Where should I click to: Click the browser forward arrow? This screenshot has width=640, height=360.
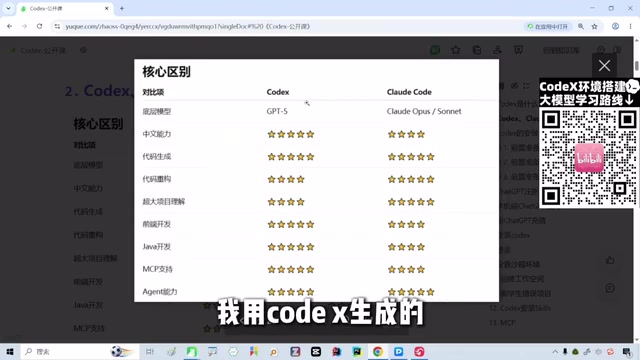coord(24,26)
